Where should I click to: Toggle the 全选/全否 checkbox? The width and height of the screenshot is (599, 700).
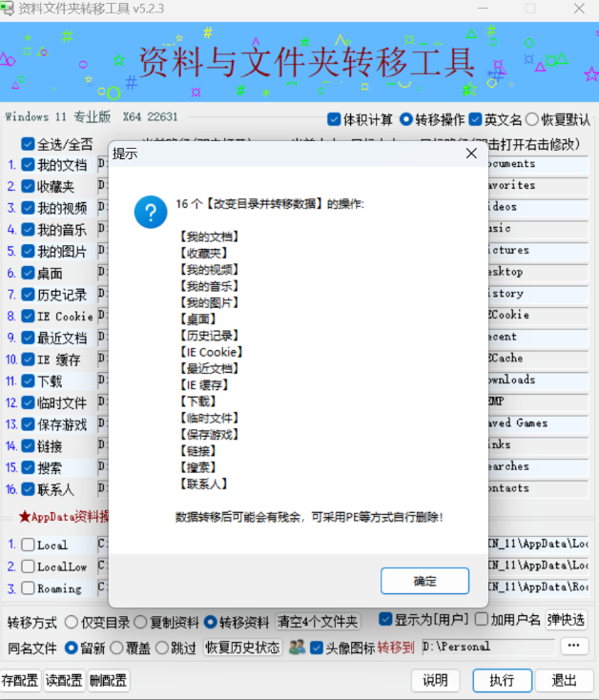coord(29,144)
